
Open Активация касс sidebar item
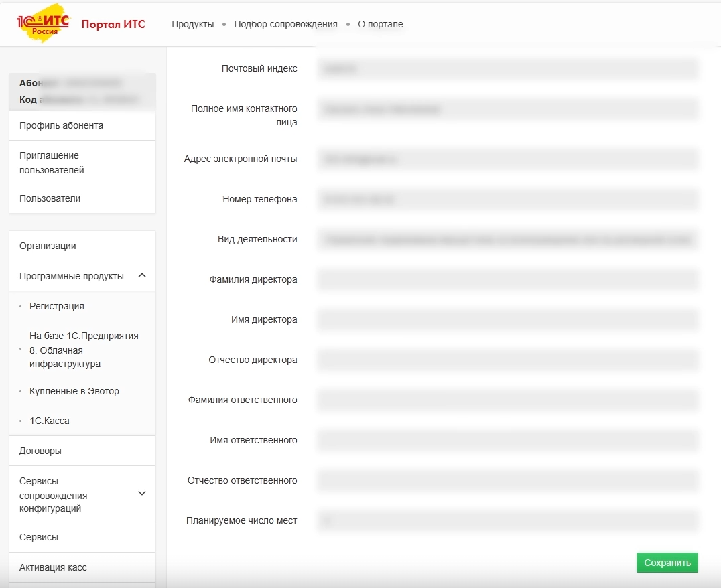[x=53, y=567]
